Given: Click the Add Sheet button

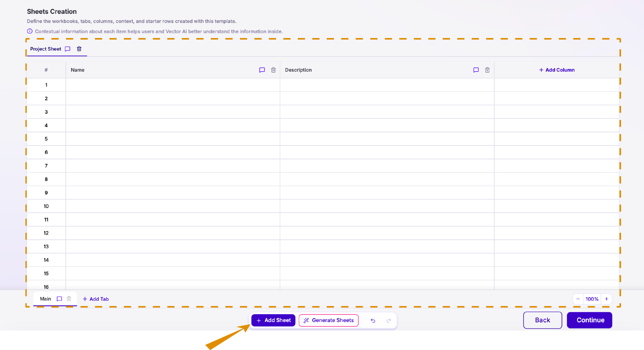Looking at the screenshot, I should pyautogui.click(x=274, y=320).
